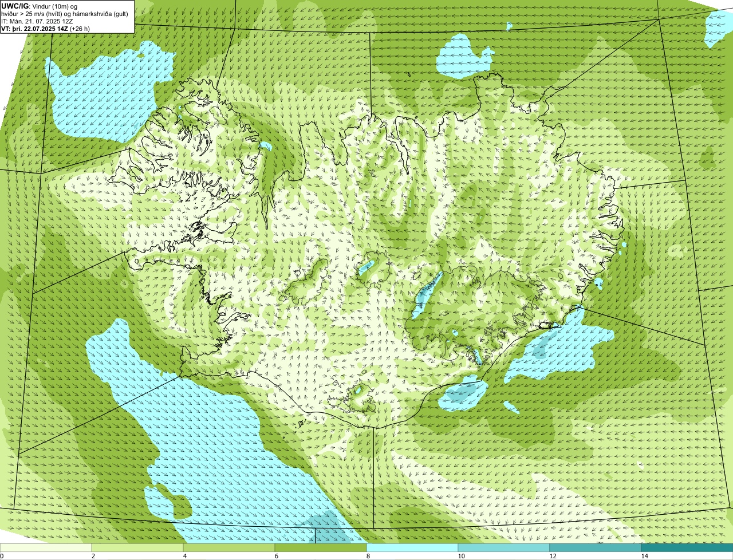Click the pale yellow 0–2 m/s legend swatch

coord(46,548)
